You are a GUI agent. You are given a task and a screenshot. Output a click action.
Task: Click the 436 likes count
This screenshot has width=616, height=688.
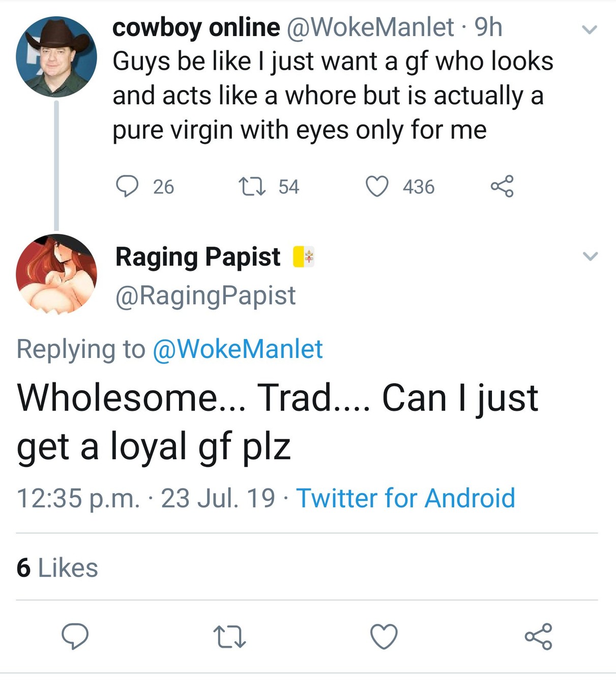click(x=419, y=187)
